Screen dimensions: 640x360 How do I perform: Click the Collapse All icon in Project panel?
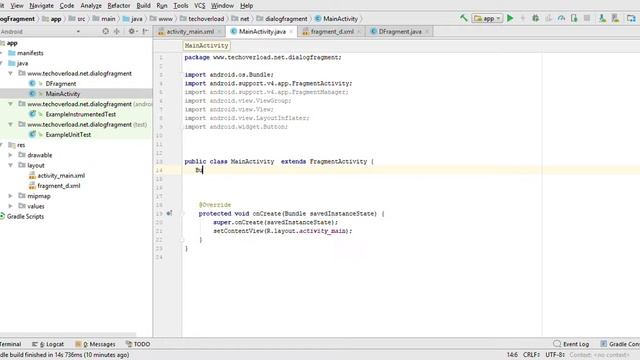click(x=117, y=31)
